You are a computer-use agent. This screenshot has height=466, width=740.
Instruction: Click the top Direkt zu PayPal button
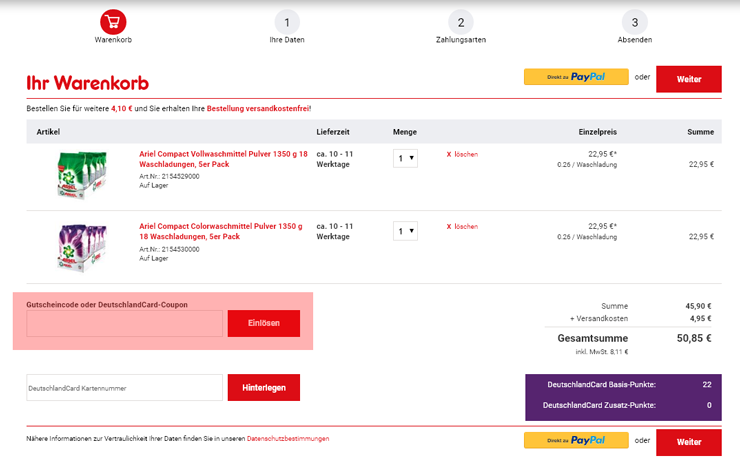point(576,77)
